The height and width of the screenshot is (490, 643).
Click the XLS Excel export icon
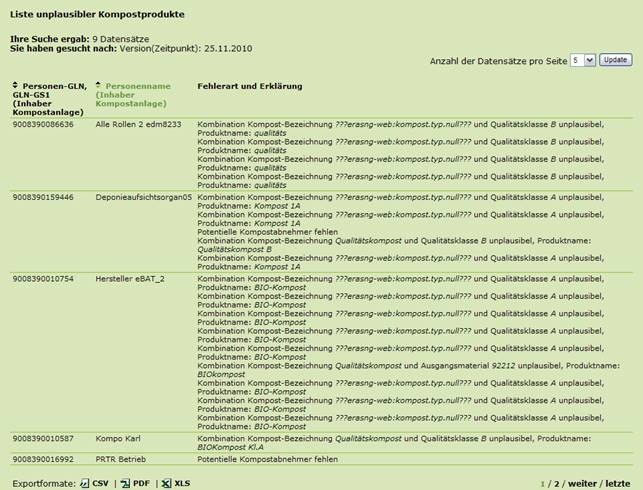click(x=165, y=483)
